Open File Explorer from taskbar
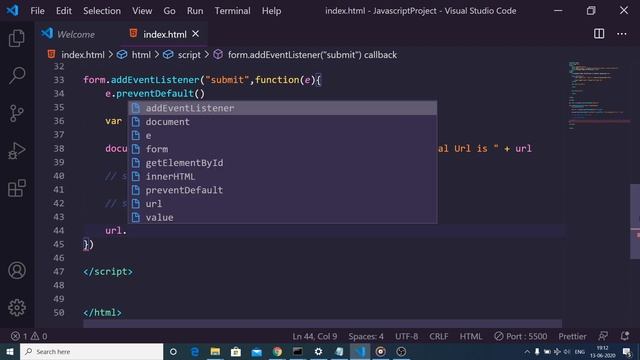This screenshot has height=360, width=640. tap(215, 351)
